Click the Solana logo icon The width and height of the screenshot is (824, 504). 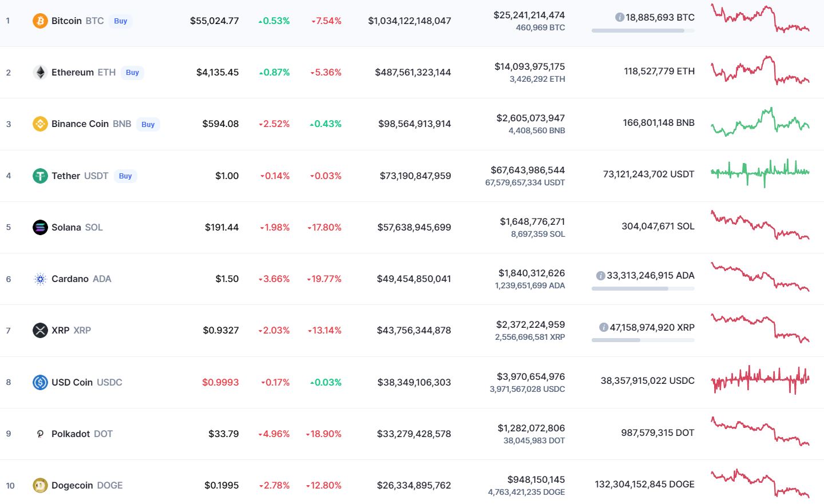tap(40, 227)
